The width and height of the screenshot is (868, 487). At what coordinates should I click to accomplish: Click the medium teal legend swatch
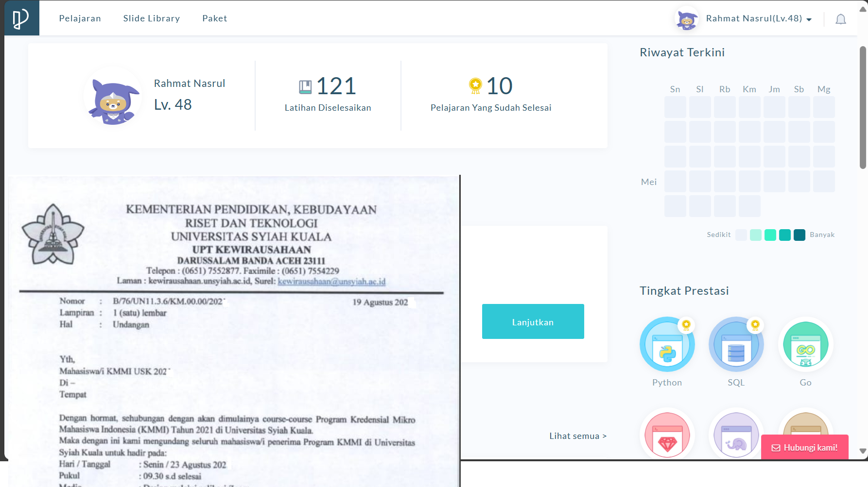click(785, 235)
